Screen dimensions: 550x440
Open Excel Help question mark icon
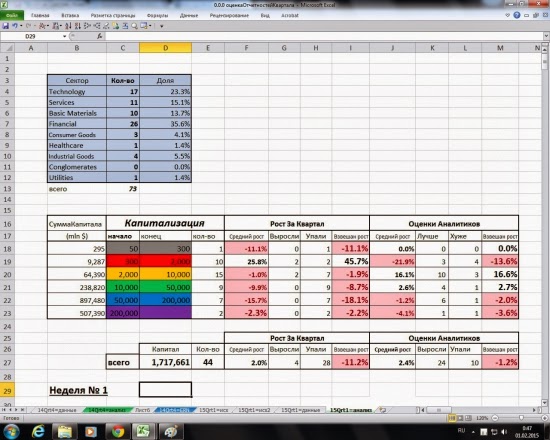click(x=517, y=15)
